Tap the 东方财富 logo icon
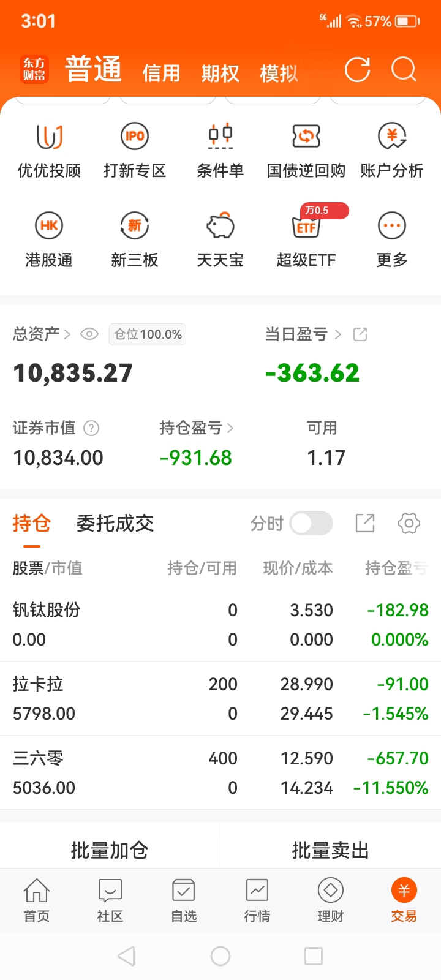 (34, 69)
